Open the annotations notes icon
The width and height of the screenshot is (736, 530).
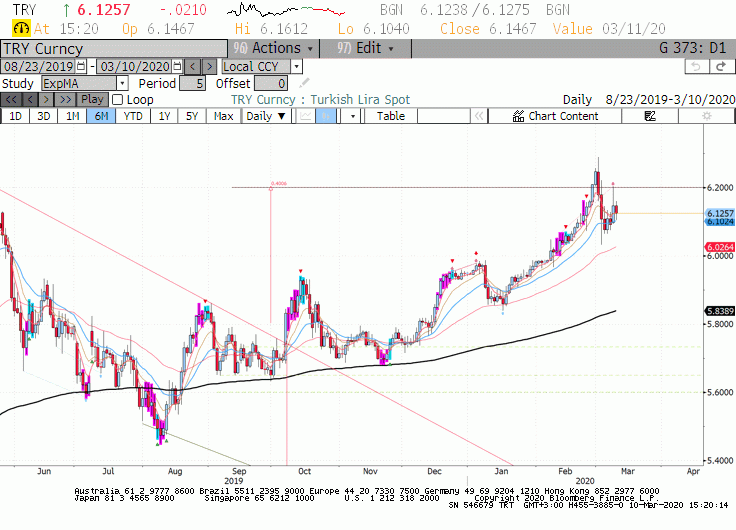pos(650,116)
